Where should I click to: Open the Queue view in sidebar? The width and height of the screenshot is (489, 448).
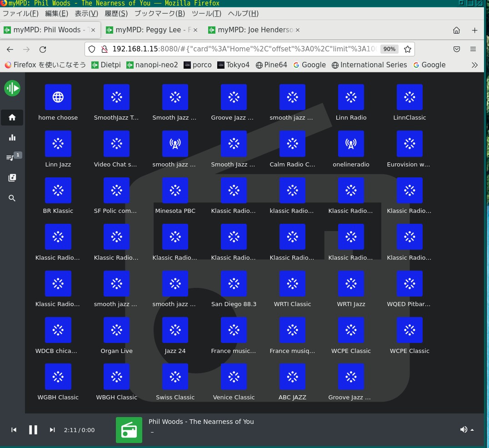(11, 157)
